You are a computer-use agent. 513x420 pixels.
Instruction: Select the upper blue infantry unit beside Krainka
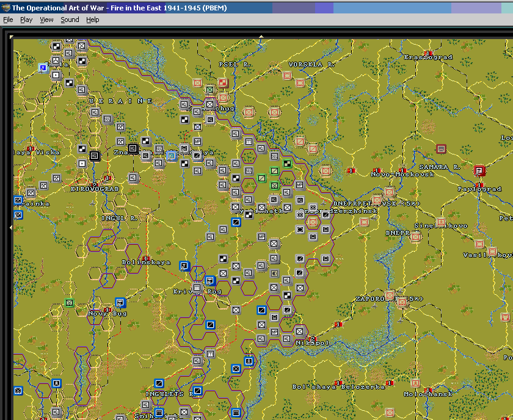point(18,200)
